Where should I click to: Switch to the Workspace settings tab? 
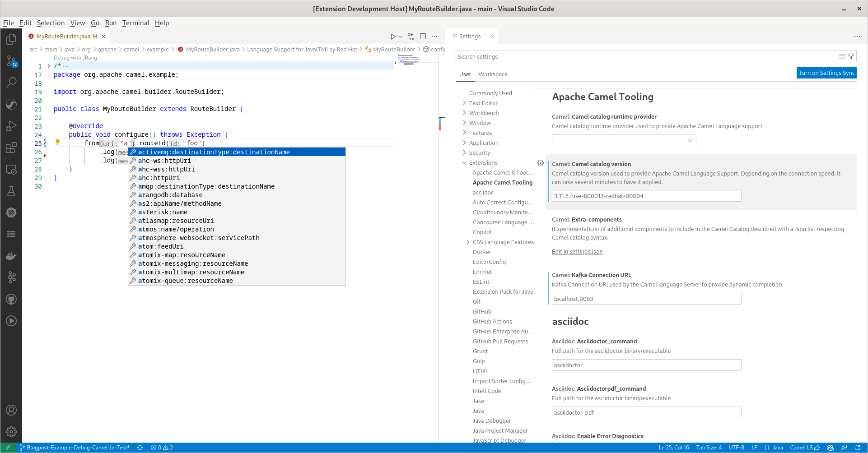click(x=493, y=74)
